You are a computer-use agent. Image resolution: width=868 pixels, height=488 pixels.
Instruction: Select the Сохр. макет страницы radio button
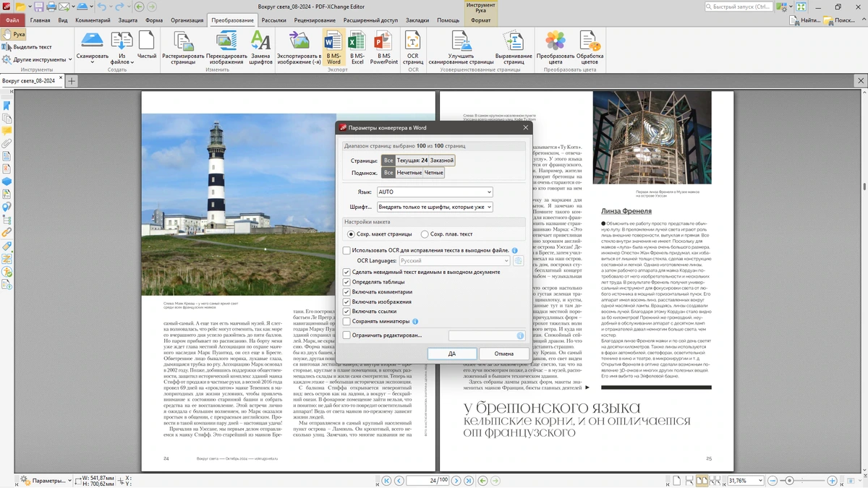352,234
